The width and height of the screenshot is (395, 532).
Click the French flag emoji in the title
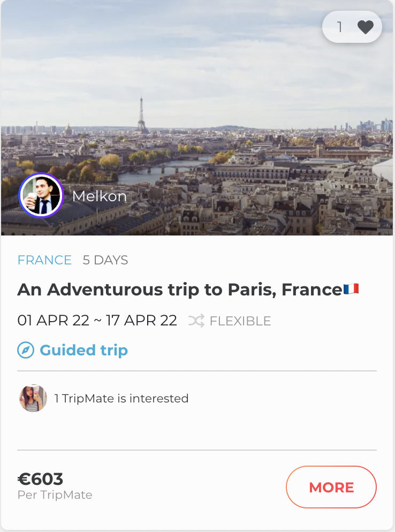coord(351,290)
